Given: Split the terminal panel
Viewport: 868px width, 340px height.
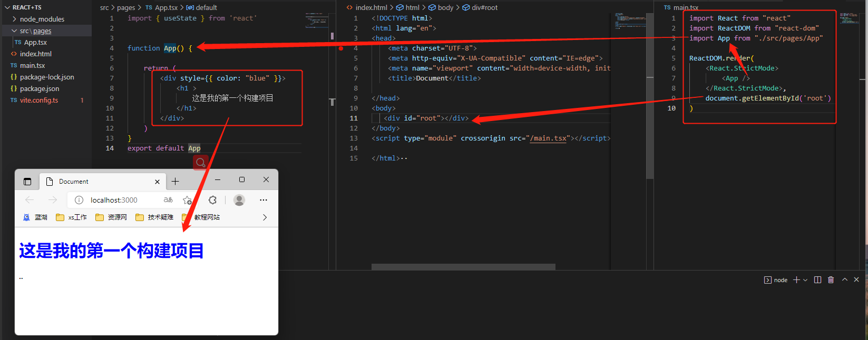Looking at the screenshot, I should (817, 280).
